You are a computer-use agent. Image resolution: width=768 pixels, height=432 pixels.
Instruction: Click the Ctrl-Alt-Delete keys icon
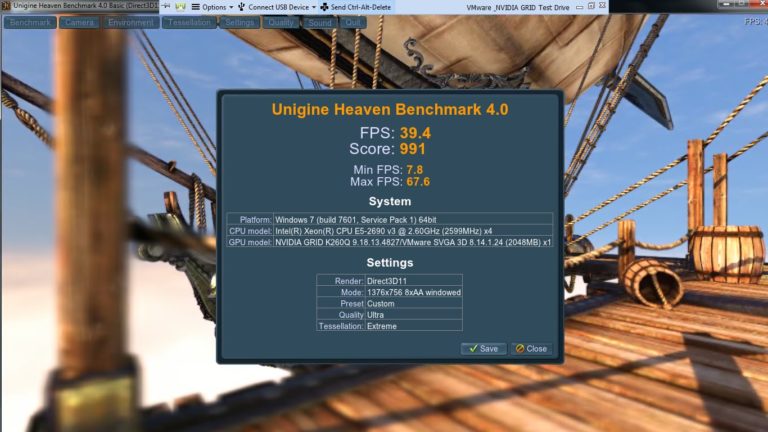pyautogui.click(x=324, y=7)
